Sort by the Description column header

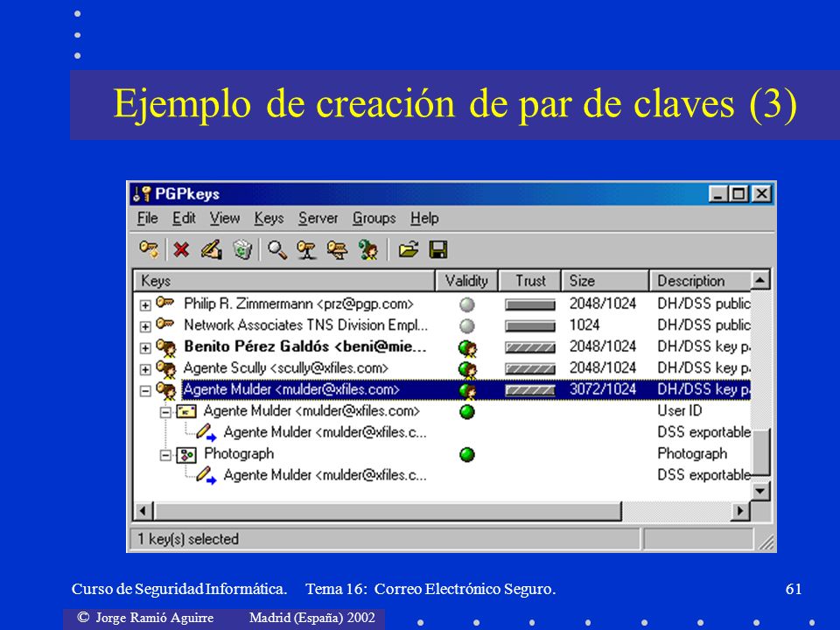[x=700, y=281]
